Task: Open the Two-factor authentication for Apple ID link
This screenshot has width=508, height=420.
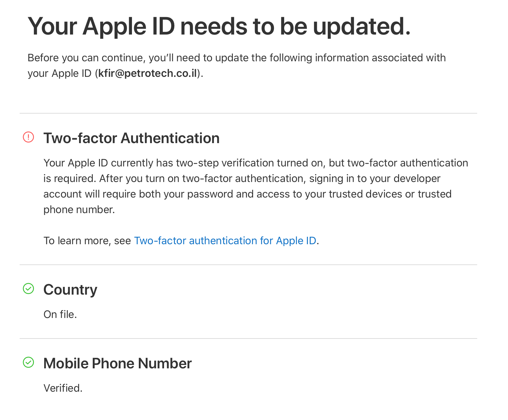Action: pyautogui.click(x=225, y=241)
